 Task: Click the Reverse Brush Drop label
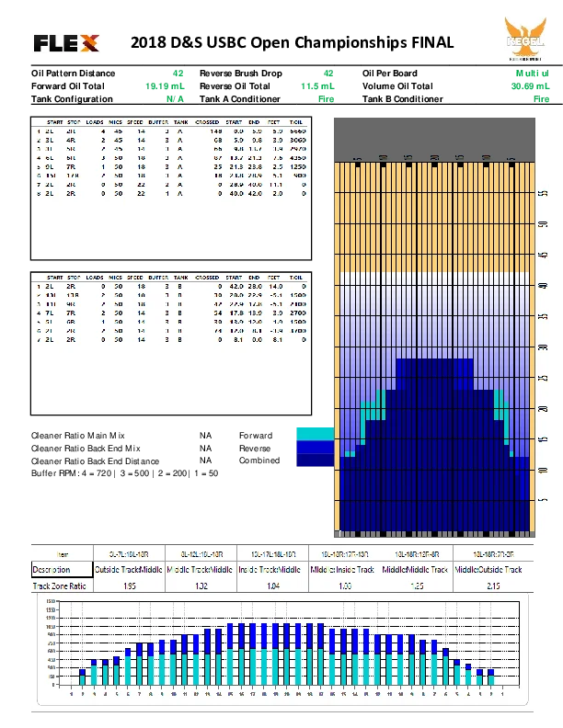coord(241,74)
